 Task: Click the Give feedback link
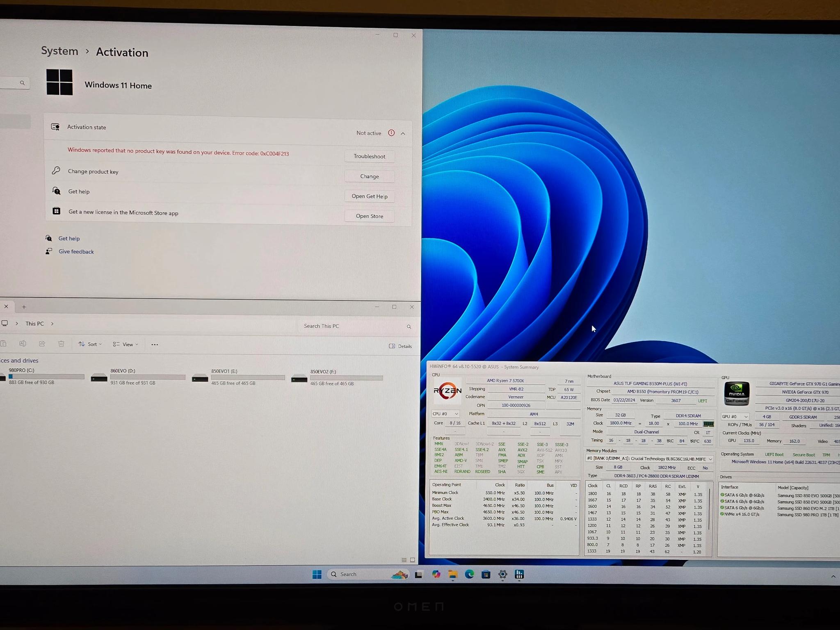pyautogui.click(x=76, y=251)
